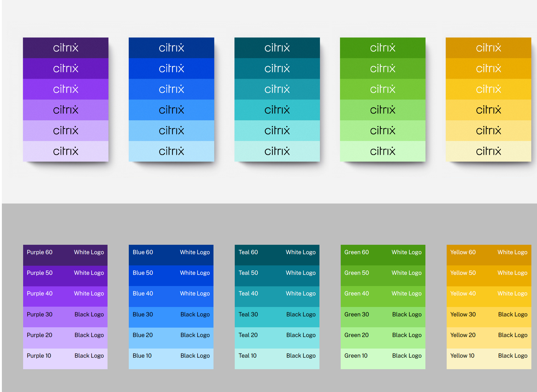Select the lightest green band with a white logo
This screenshot has width=537, height=392.
383,89
